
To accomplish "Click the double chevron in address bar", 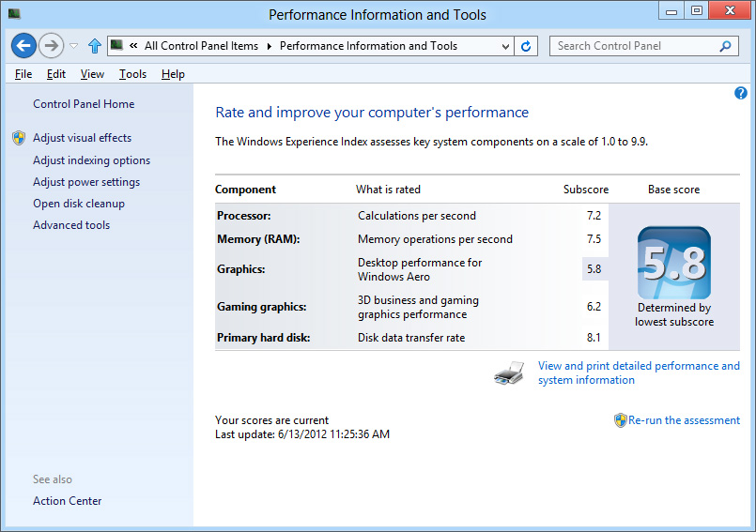I will coord(133,46).
